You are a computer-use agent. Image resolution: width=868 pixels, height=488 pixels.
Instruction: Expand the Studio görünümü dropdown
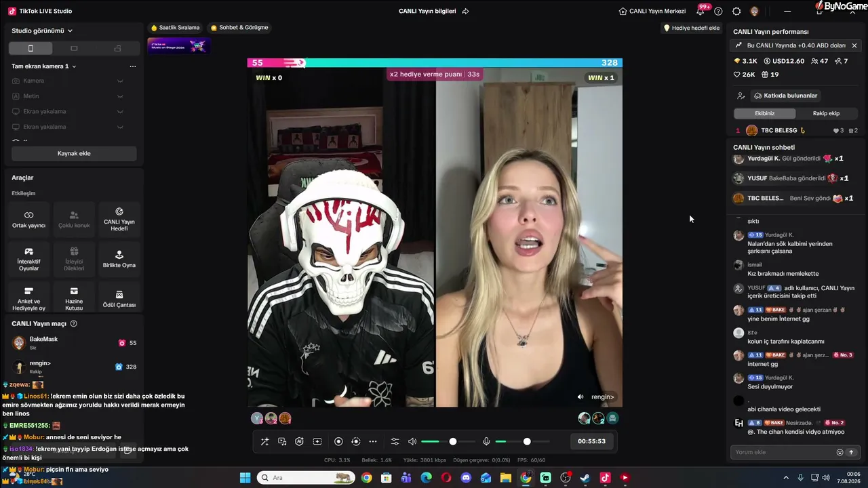(42, 30)
